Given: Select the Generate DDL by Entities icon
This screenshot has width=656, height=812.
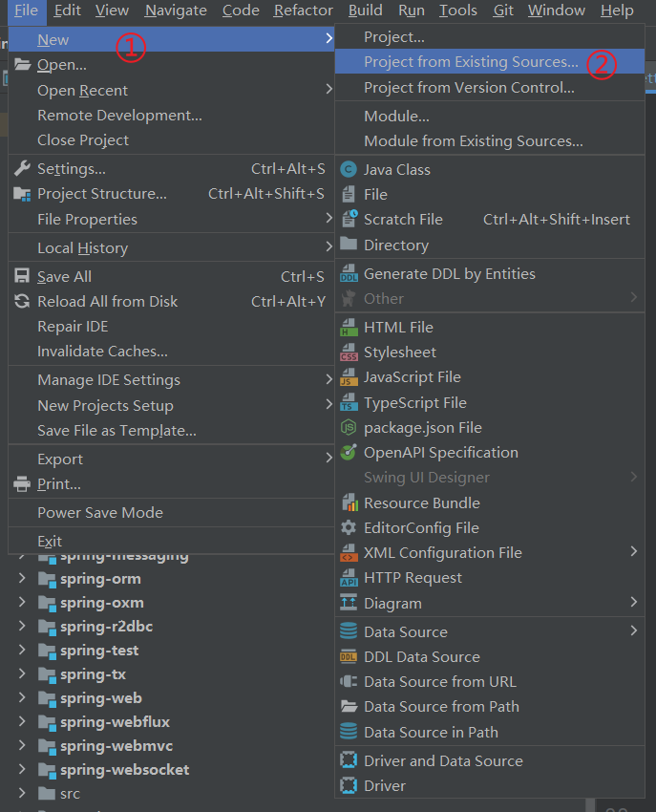Looking at the screenshot, I should tap(349, 274).
